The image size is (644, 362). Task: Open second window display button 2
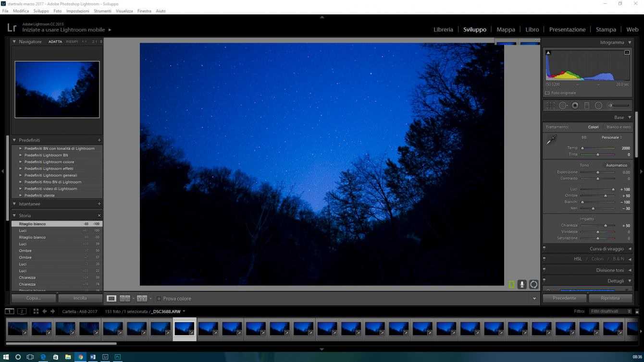22,312
